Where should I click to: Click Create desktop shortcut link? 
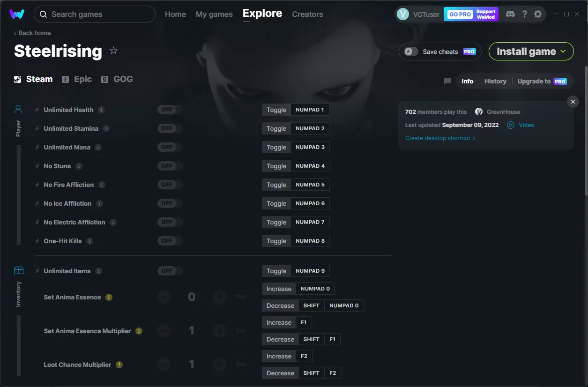tap(440, 138)
